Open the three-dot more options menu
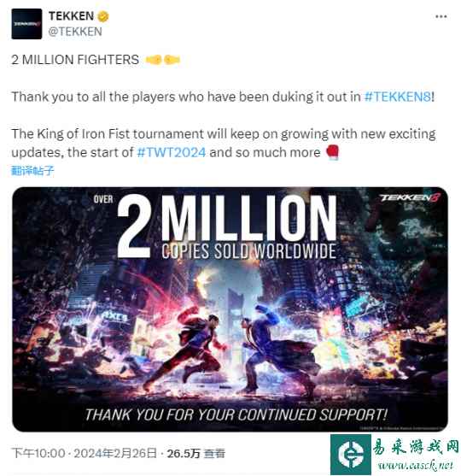 tap(441, 16)
